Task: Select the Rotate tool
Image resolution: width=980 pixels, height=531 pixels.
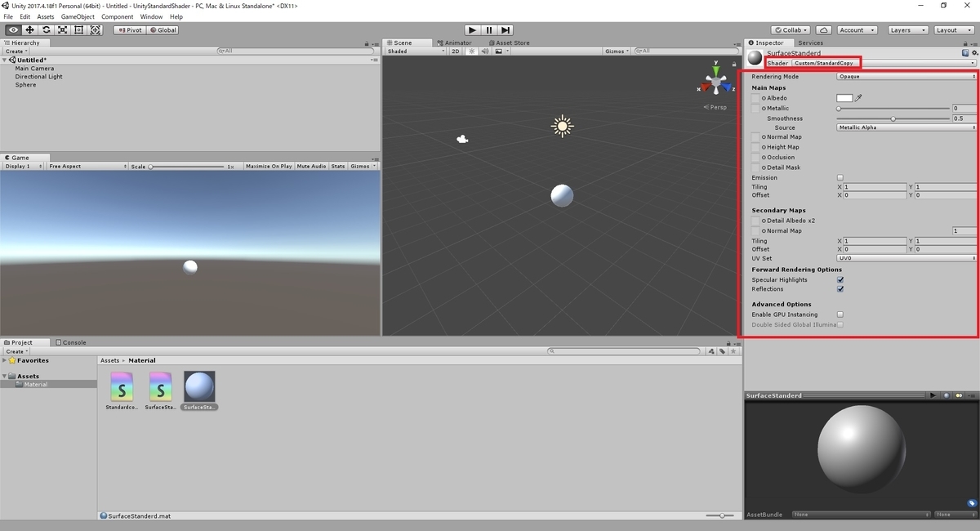Action: coord(47,30)
